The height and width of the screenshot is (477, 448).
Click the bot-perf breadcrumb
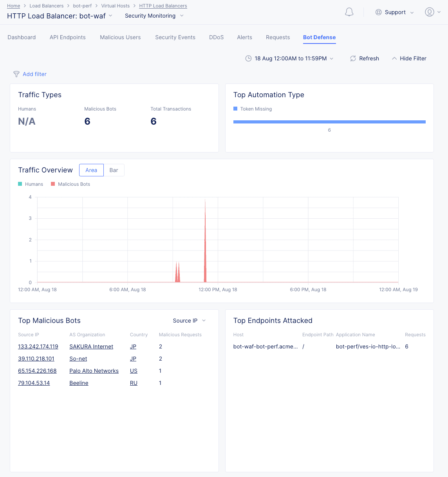(82, 6)
